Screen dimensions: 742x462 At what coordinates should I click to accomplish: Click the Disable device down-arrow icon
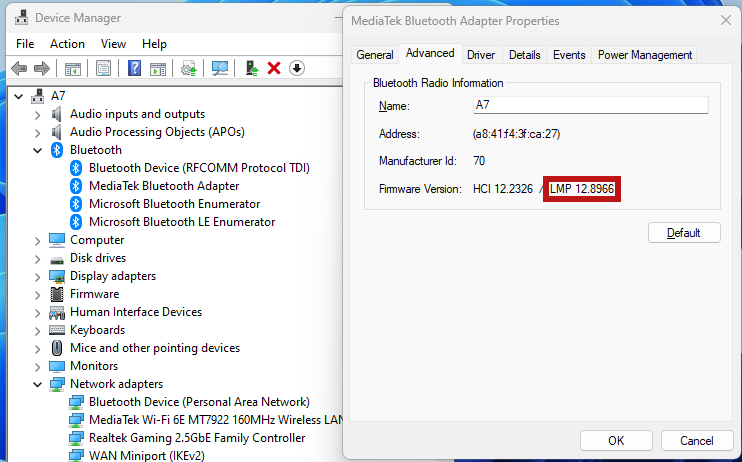[297, 68]
